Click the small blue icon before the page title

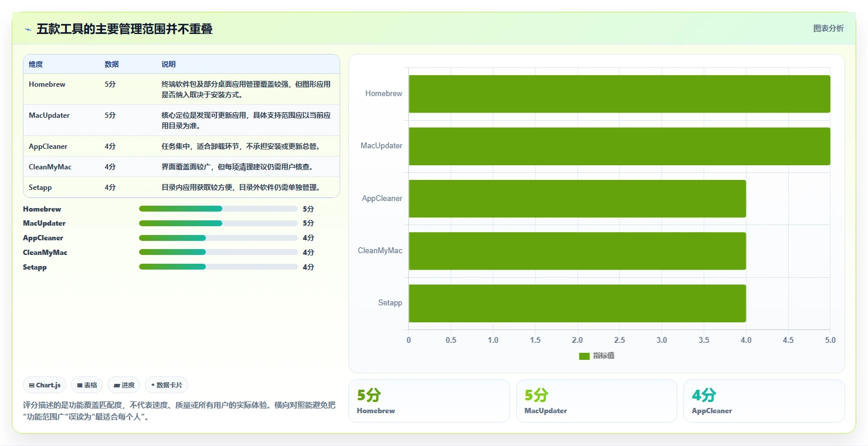point(28,29)
